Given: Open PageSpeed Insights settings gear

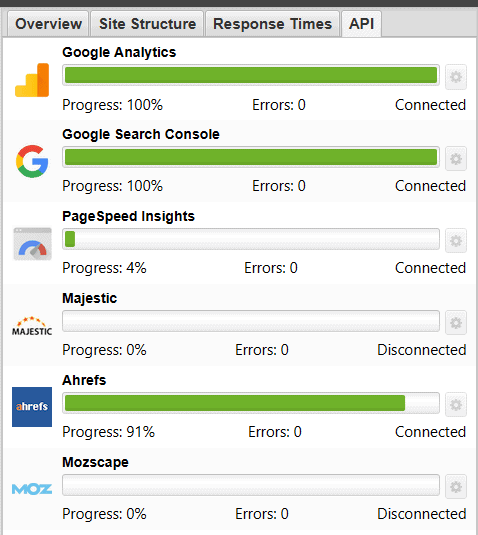Looking at the screenshot, I should coord(456,241).
